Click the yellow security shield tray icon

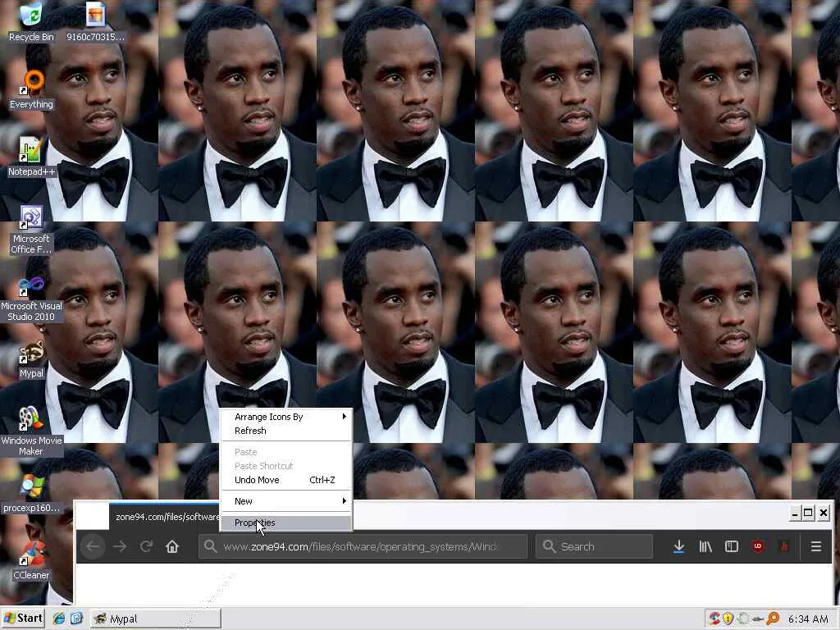728,619
